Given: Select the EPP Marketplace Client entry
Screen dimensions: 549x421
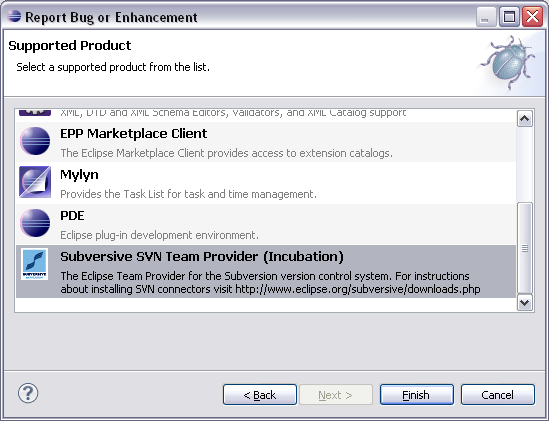Looking at the screenshot, I should pos(266,142).
